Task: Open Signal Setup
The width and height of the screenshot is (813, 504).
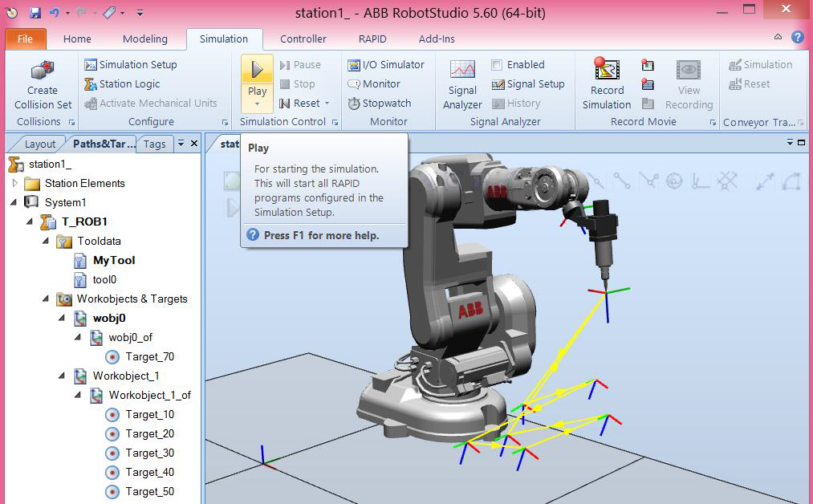Action: pos(528,84)
